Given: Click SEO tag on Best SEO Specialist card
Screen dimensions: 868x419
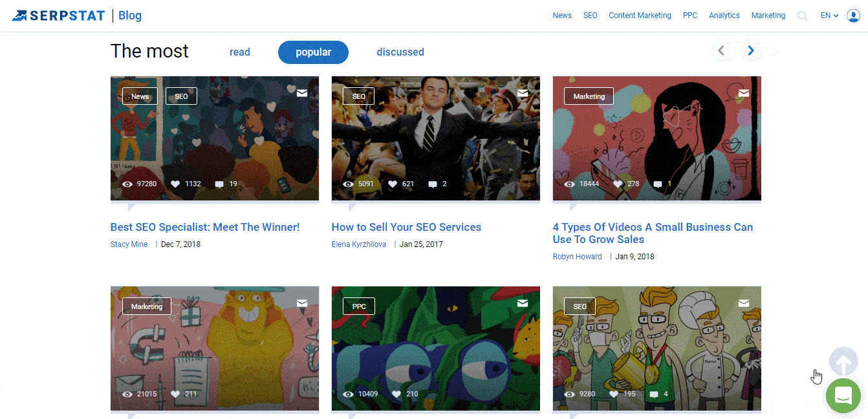Looking at the screenshot, I should coord(181,96).
